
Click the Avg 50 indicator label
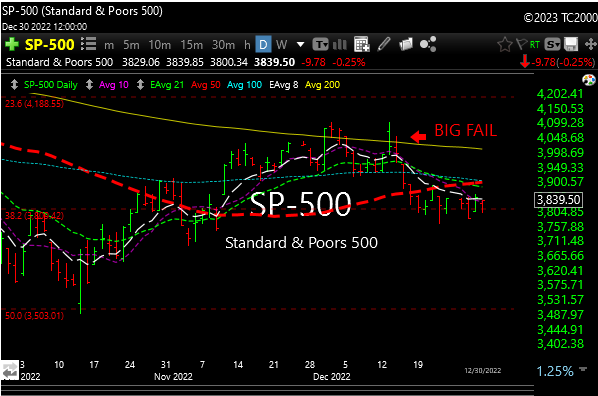tap(206, 85)
